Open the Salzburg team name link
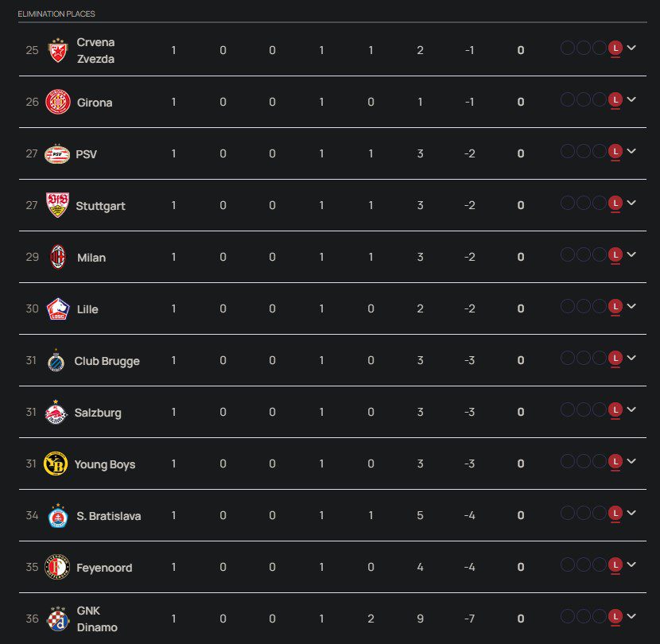Screen dimensions: 660x644 pos(98,413)
